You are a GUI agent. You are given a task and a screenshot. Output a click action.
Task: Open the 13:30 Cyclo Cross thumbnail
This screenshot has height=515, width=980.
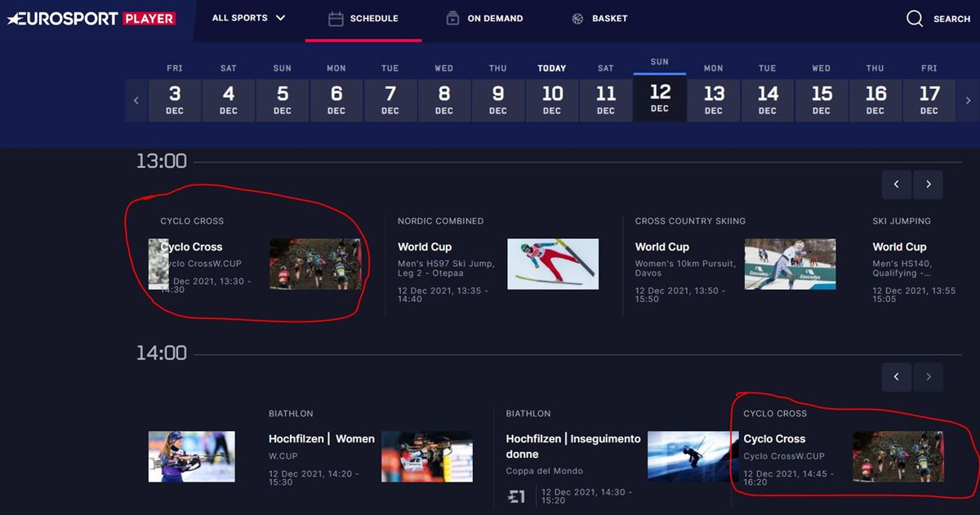pos(315,264)
